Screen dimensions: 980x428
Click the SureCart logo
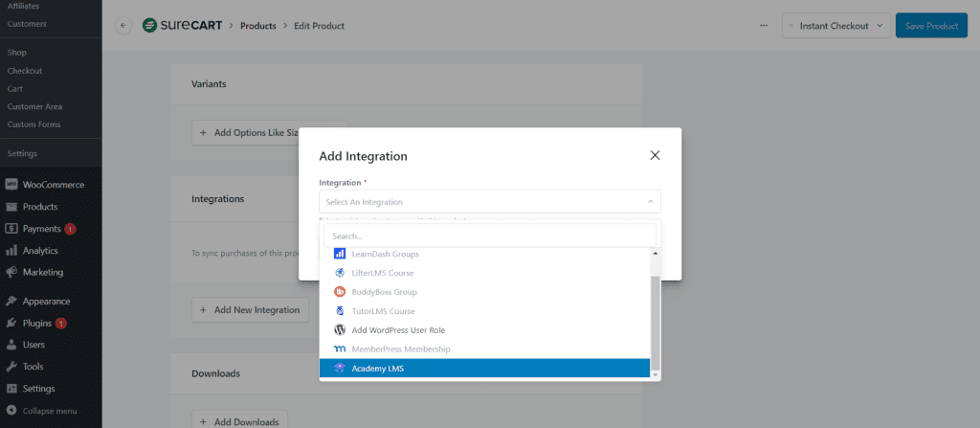tap(183, 26)
